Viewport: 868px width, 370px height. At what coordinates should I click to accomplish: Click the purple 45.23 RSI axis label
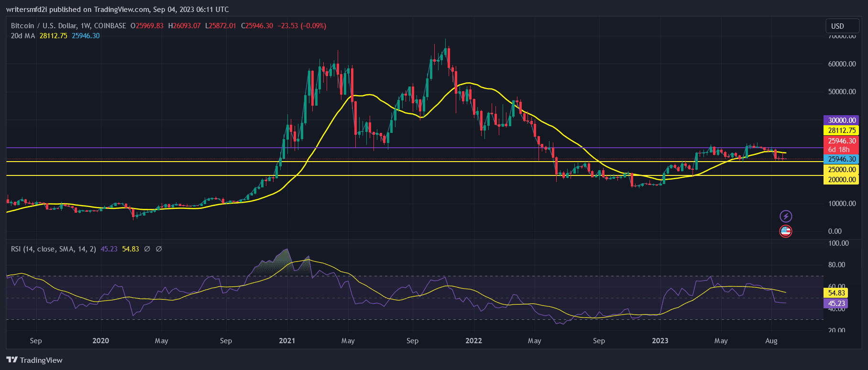(x=836, y=304)
